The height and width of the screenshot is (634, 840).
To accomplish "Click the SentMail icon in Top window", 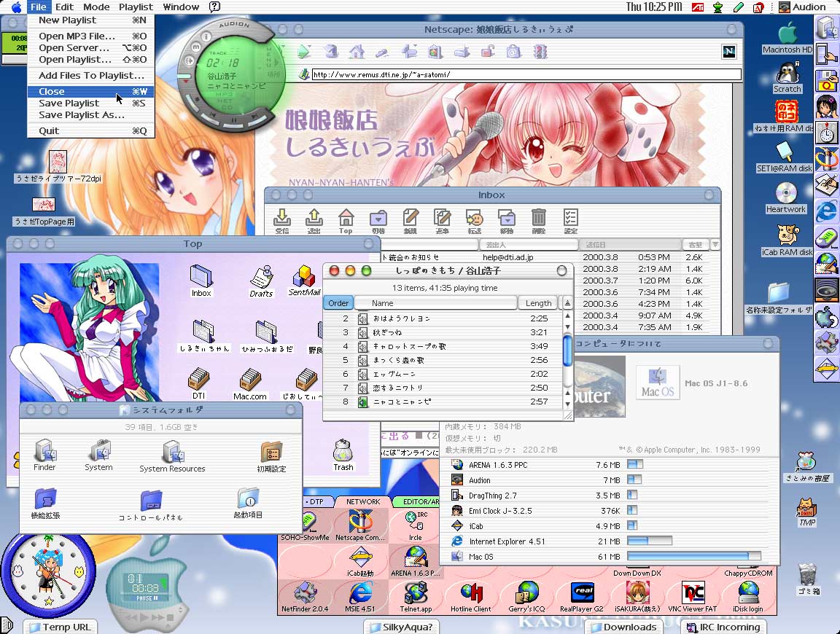I will coord(304,276).
